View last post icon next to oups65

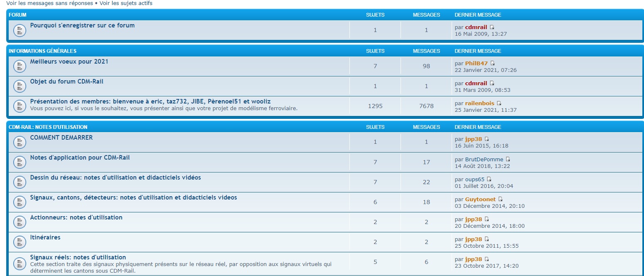489,180
